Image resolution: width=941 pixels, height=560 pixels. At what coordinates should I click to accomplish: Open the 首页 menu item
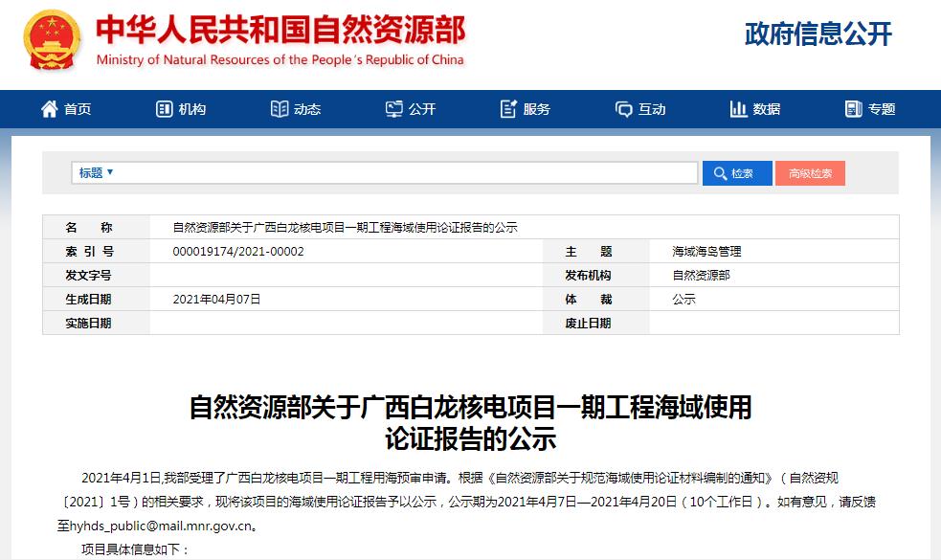78,109
